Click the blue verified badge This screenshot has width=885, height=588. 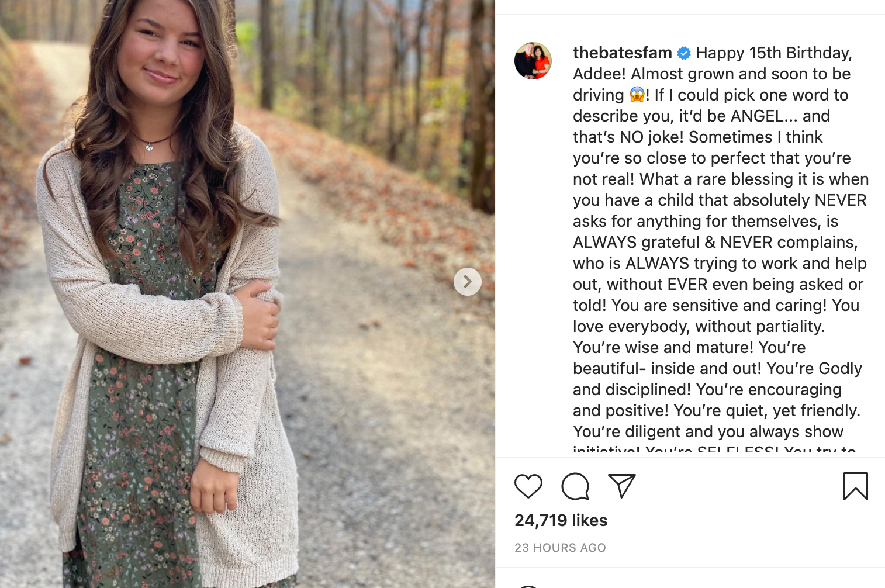(684, 53)
